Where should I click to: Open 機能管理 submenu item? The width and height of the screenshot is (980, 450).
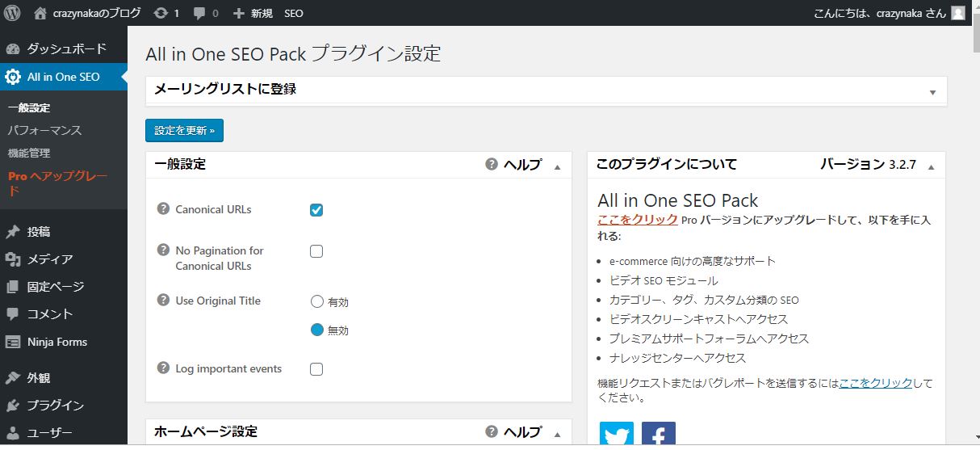click(29, 153)
